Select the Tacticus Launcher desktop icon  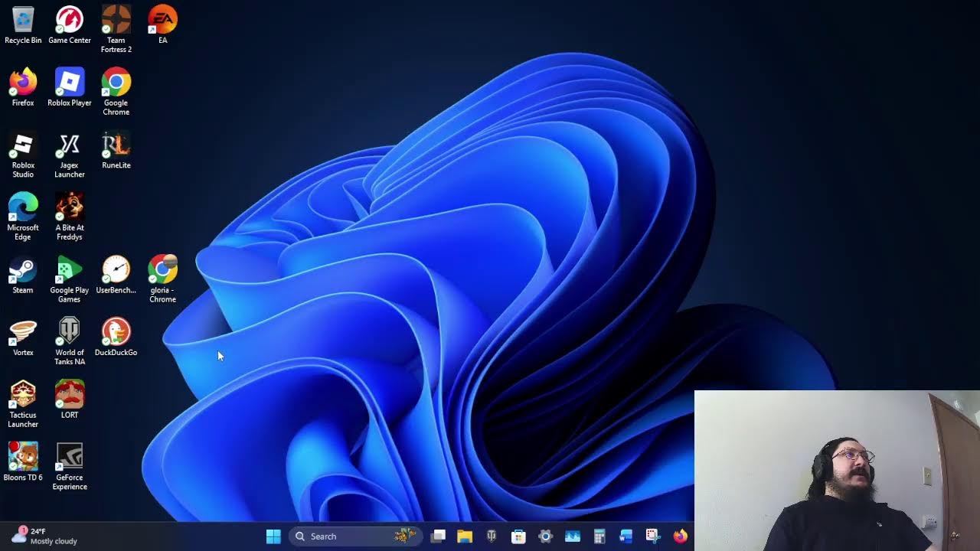point(23,405)
